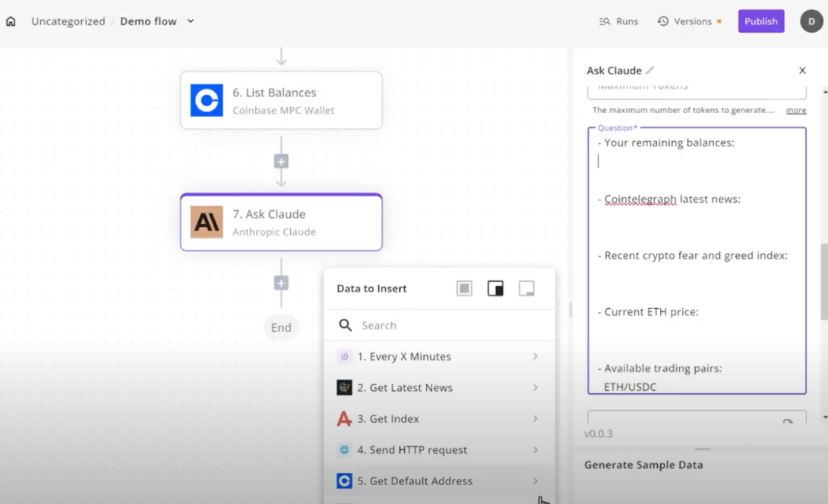Click the Coinbase logo on step 6

(207, 100)
